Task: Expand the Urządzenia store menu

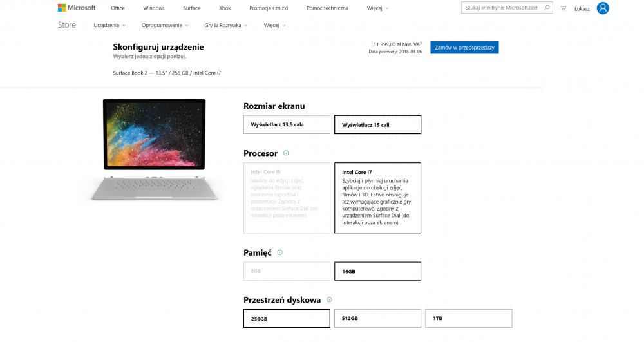Action: pyautogui.click(x=109, y=26)
